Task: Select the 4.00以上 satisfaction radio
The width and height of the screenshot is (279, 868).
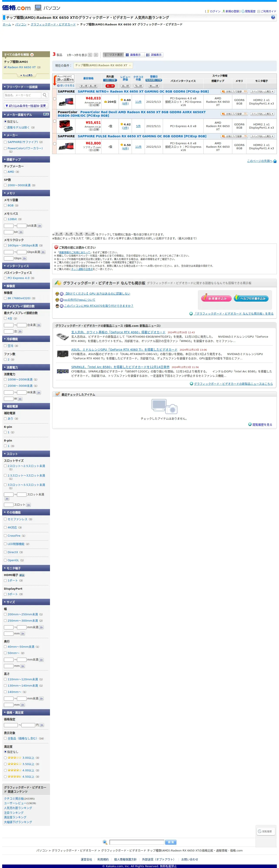Action: [x=5, y=770]
